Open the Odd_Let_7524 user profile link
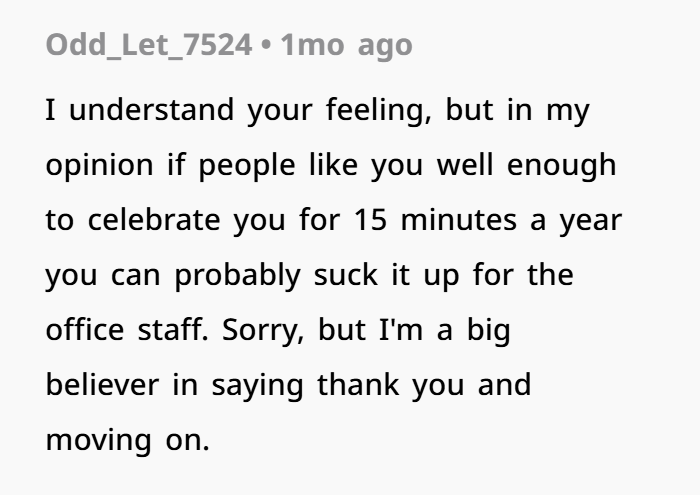The image size is (700, 495). 149,46
